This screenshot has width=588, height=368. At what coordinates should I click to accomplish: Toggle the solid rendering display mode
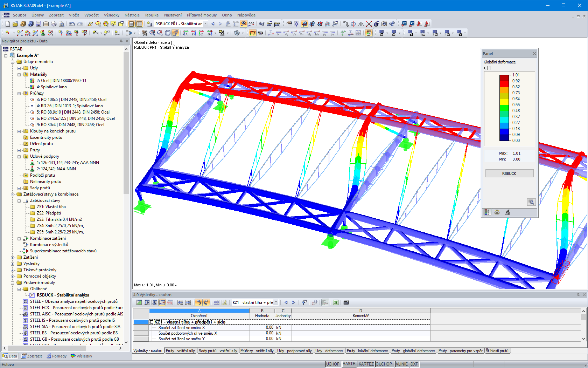pos(175,33)
